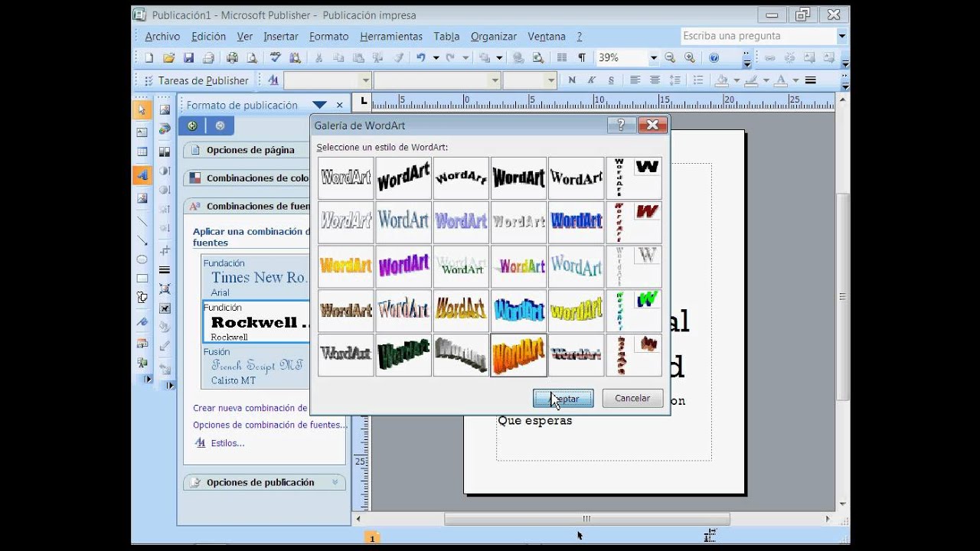Open Publisher Help via the question mark icon

click(x=714, y=57)
